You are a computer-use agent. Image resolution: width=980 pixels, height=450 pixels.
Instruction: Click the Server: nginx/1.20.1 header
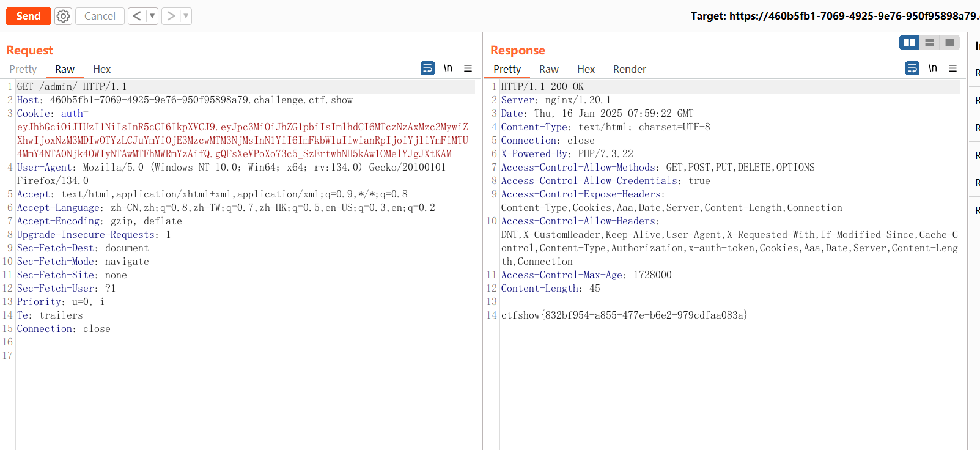coord(556,100)
